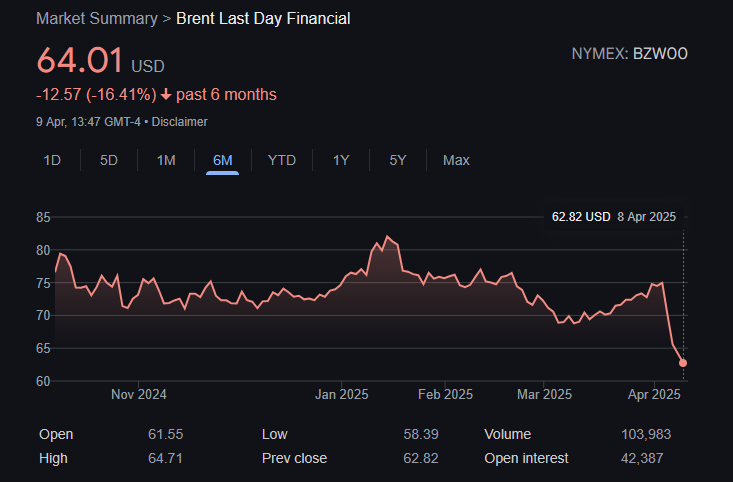Click the January 2025 peak on chart
733x482 pixels.
387,237
